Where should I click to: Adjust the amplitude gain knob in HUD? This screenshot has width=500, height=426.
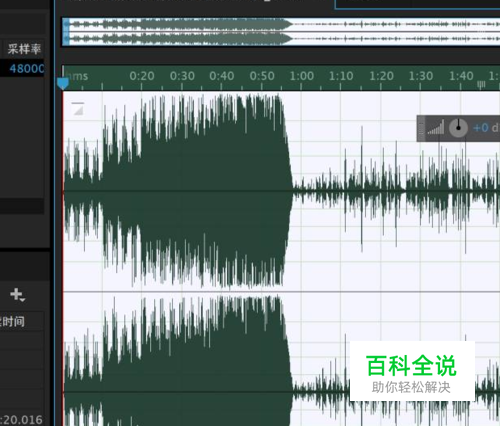click(x=458, y=128)
